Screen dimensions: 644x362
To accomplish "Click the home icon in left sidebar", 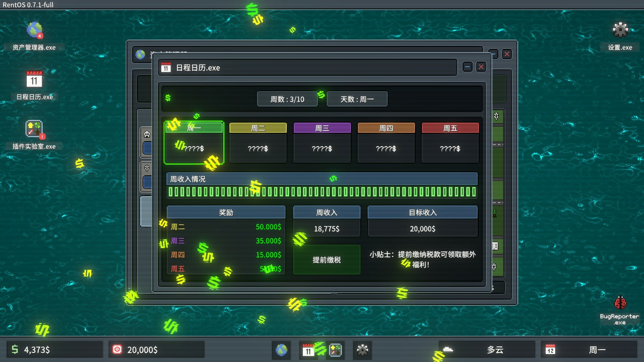I will [147, 134].
